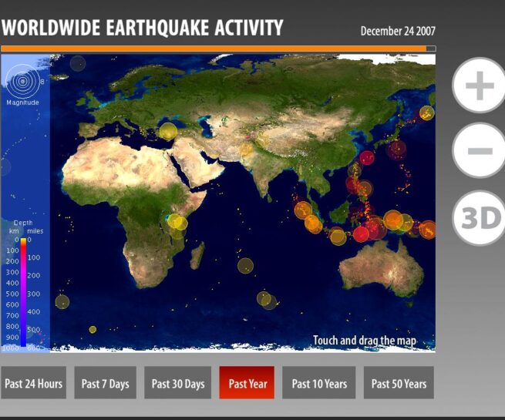Select the yellow earthquake marker in East Africa
Image resolution: width=505 pixels, height=420 pixels.
tap(177, 222)
